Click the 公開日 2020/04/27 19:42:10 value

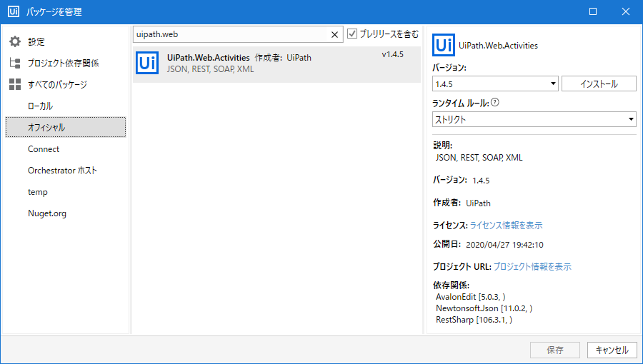(504, 245)
